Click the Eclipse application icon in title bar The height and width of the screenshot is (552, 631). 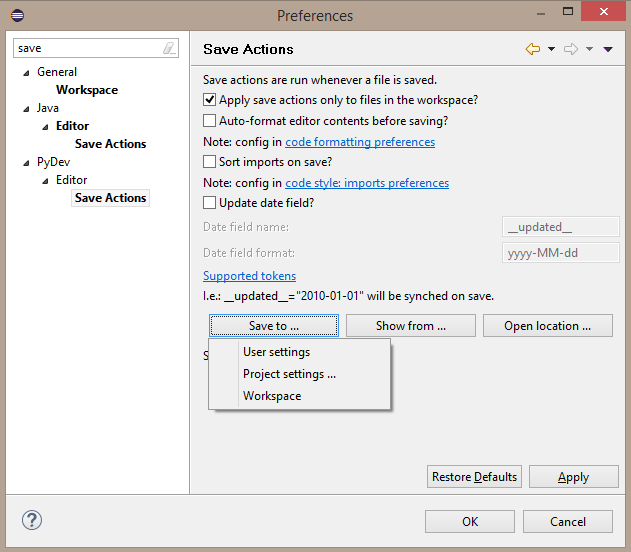tap(17, 16)
